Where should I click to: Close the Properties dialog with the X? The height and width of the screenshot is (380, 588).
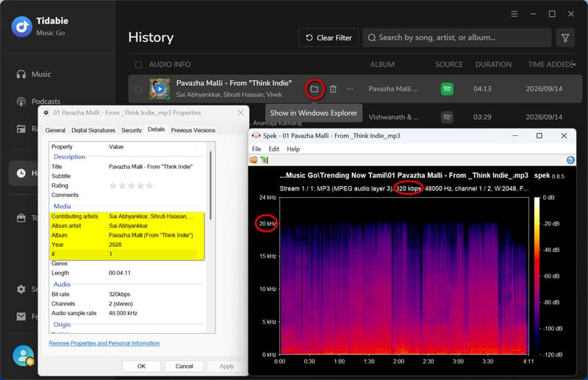tap(241, 112)
